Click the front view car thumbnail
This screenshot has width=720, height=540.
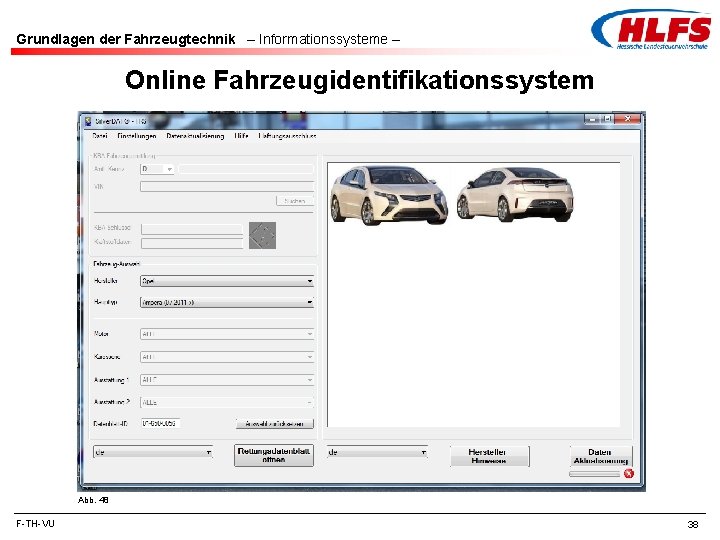389,195
